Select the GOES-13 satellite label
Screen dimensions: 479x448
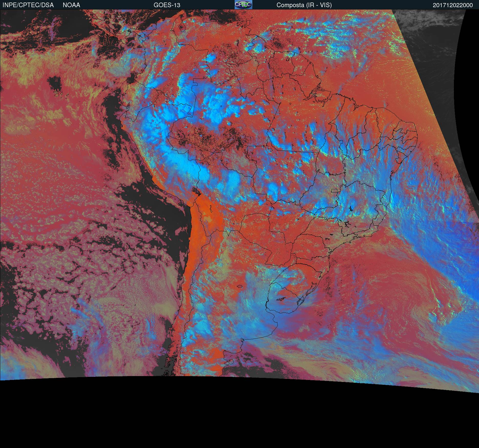tap(167, 5)
